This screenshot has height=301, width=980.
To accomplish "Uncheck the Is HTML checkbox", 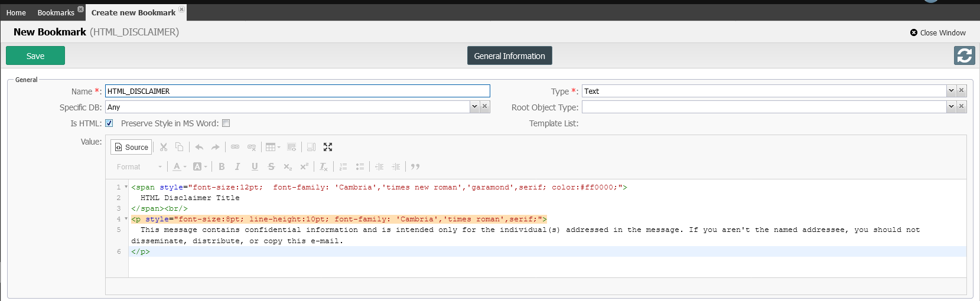I will pyautogui.click(x=109, y=123).
